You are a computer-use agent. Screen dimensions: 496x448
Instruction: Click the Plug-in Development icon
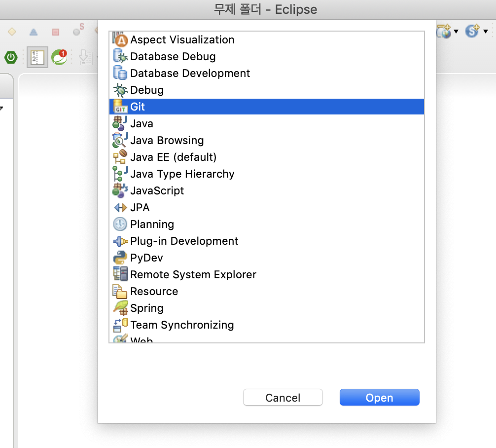(x=120, y=241)
